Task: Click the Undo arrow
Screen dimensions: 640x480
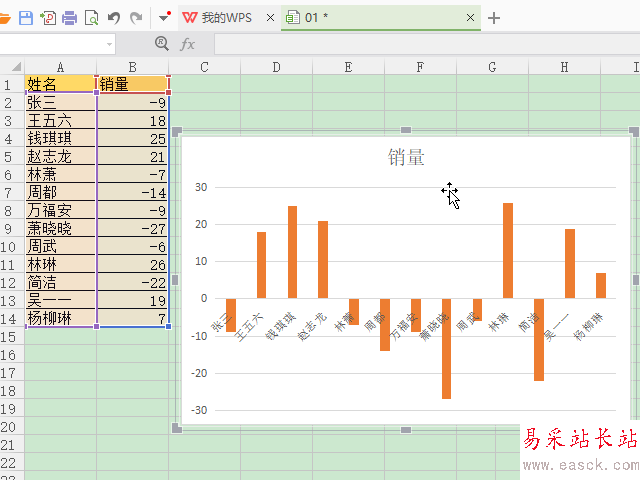Action: click(114, 18)
